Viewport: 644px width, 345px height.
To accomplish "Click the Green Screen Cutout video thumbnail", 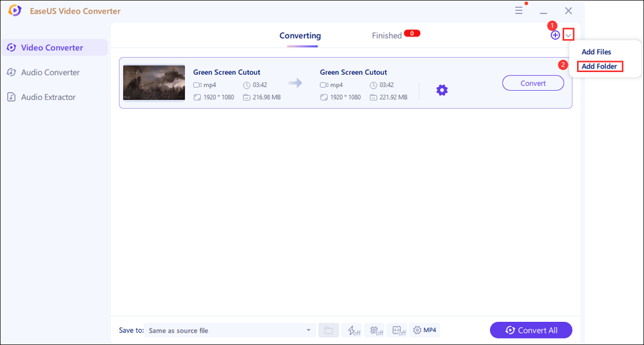I will tap(154, 82).
